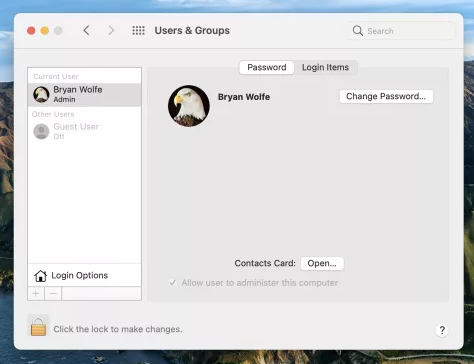
Task: Click the Bryan Wolfe name in details pane
Action: (x=244, y=97)
